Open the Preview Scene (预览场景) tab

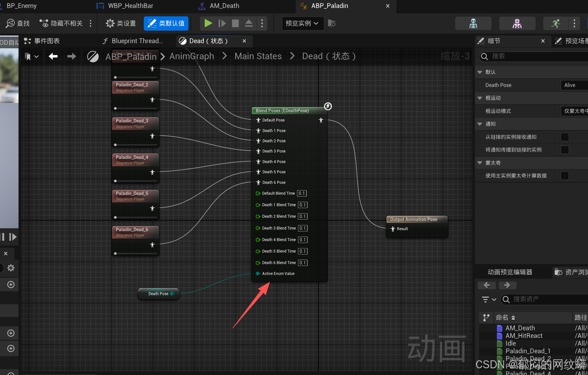571,41
